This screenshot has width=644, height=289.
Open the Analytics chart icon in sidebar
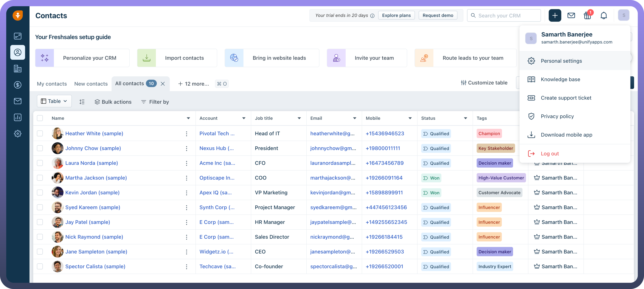tap(17, 117)
